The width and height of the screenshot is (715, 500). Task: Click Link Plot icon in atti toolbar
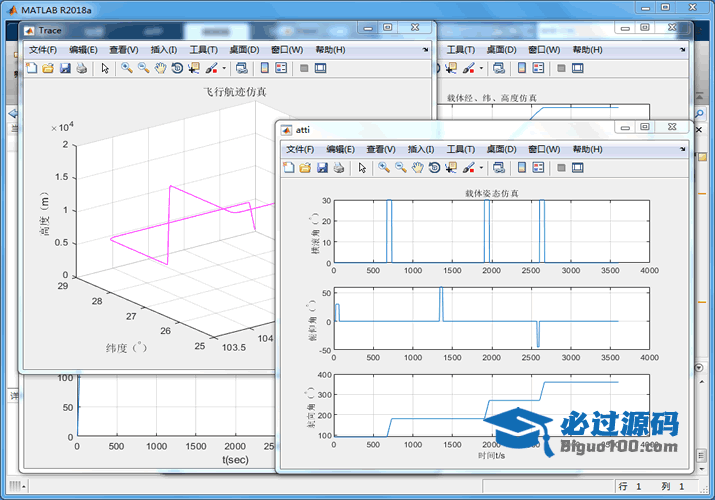coord(499,168)
